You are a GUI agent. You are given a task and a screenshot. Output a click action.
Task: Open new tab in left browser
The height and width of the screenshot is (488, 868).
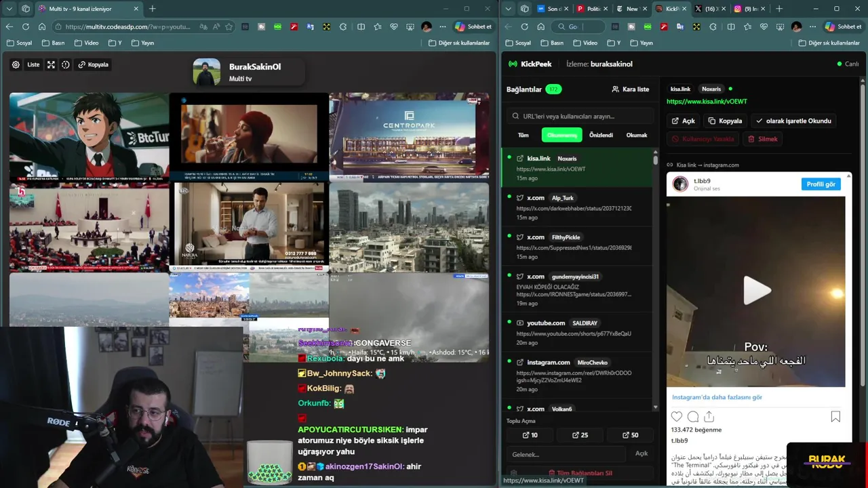(x=152, y=9)
